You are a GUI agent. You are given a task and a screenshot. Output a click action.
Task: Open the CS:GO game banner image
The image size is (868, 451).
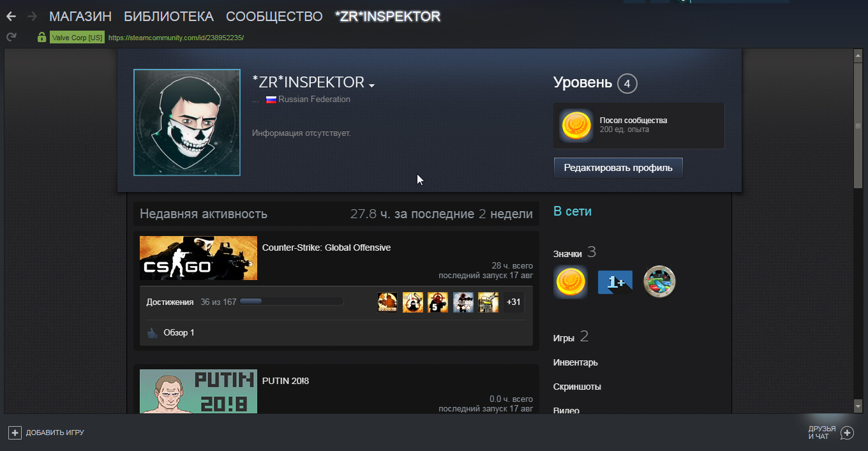198,258
